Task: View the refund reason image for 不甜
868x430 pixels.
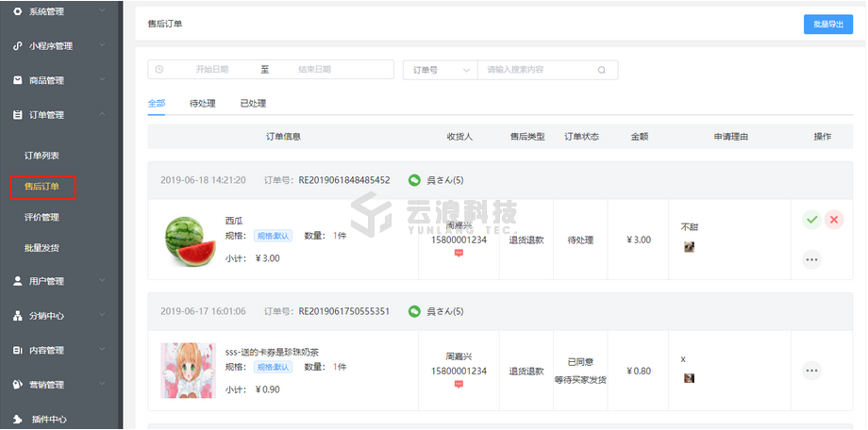Action: pos(689,247)
